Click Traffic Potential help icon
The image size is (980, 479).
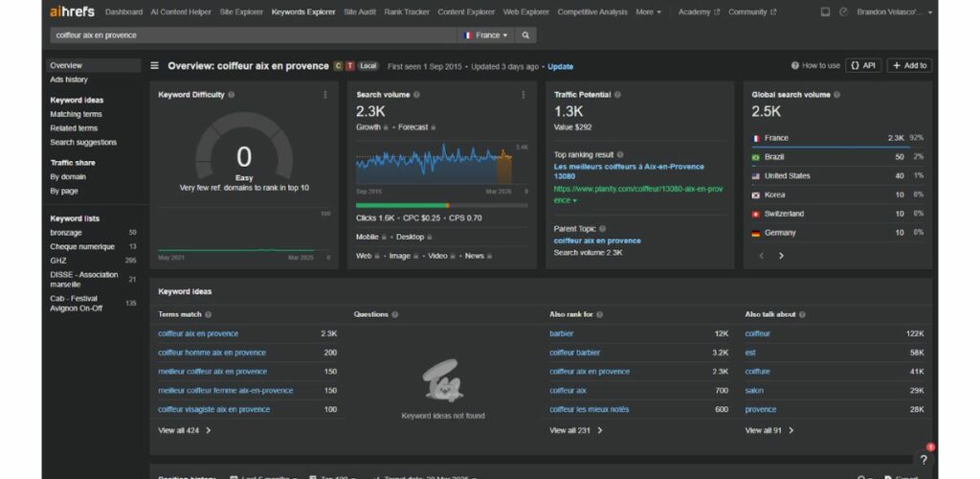[617, 95]
